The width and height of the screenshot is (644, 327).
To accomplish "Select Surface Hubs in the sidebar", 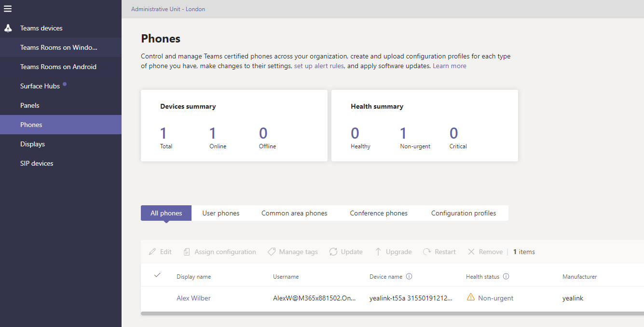I will 40,86.
